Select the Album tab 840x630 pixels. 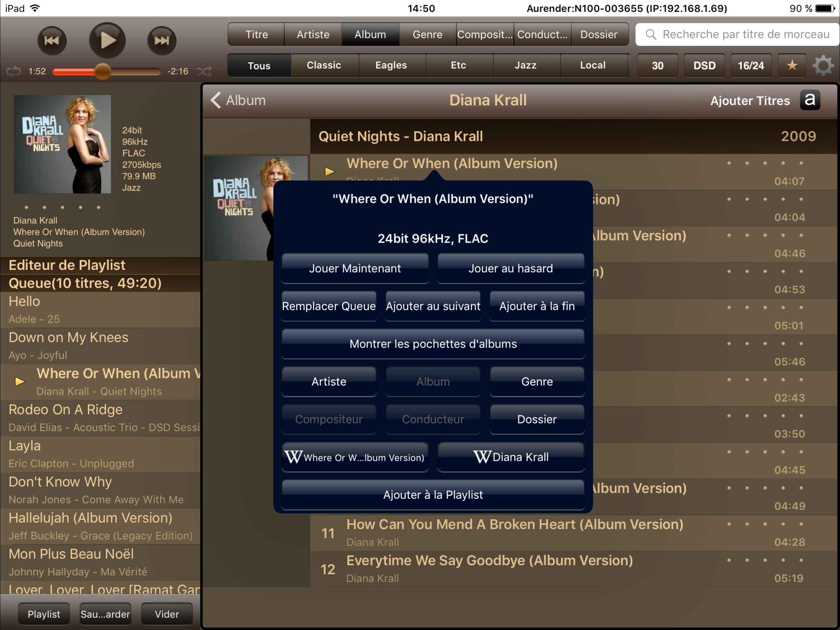pyautogui.click(x=370, y=34)
